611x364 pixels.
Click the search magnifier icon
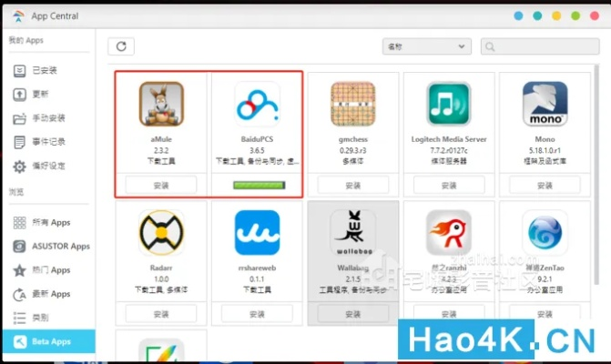pos(490,46)
